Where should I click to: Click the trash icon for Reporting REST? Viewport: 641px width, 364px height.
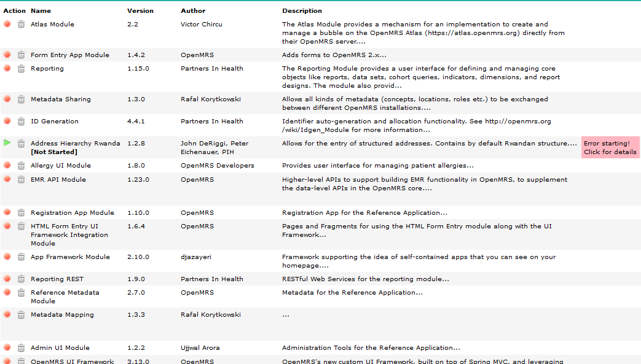point(21,279)
